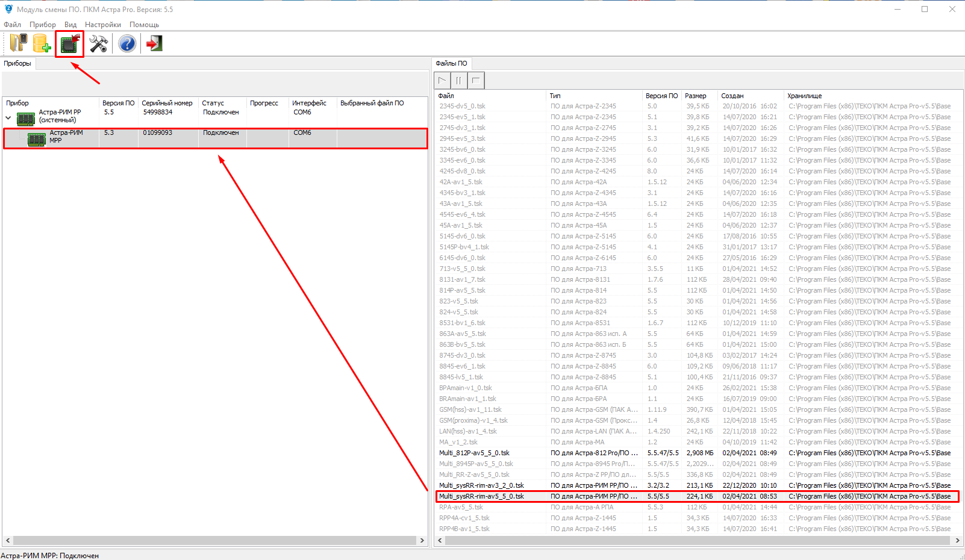Select the Астра-РИМ МРР device row
Screen dimensions: 965x560
66,137
